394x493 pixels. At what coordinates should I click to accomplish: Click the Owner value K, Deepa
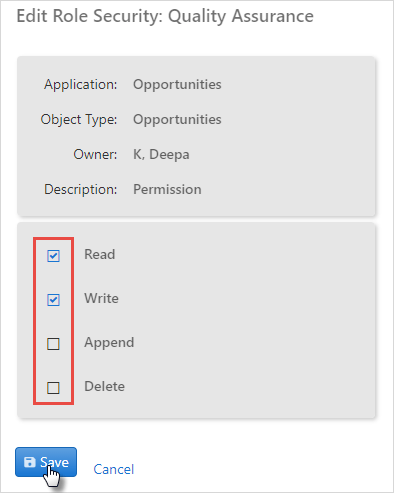click(161, 155)
